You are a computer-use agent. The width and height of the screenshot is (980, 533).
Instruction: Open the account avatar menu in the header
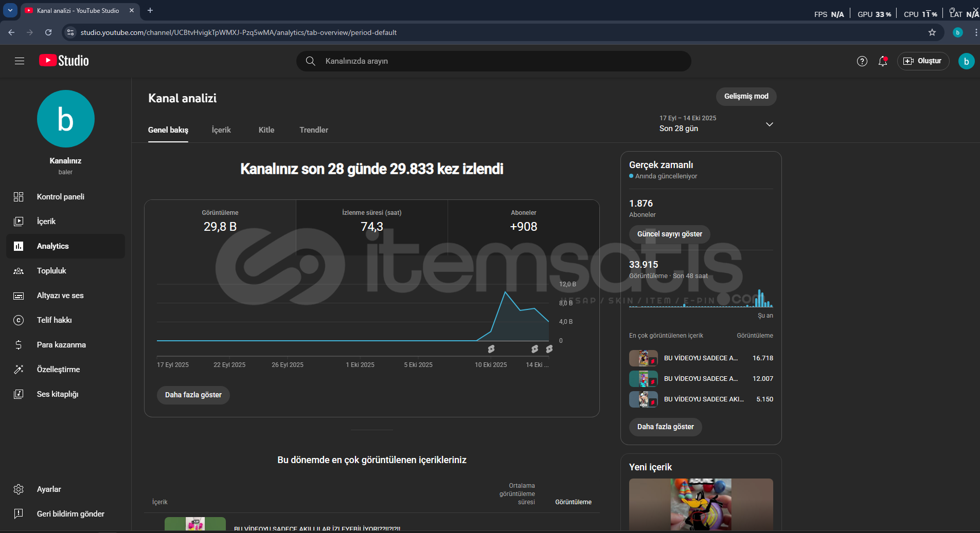coord(966,61)
